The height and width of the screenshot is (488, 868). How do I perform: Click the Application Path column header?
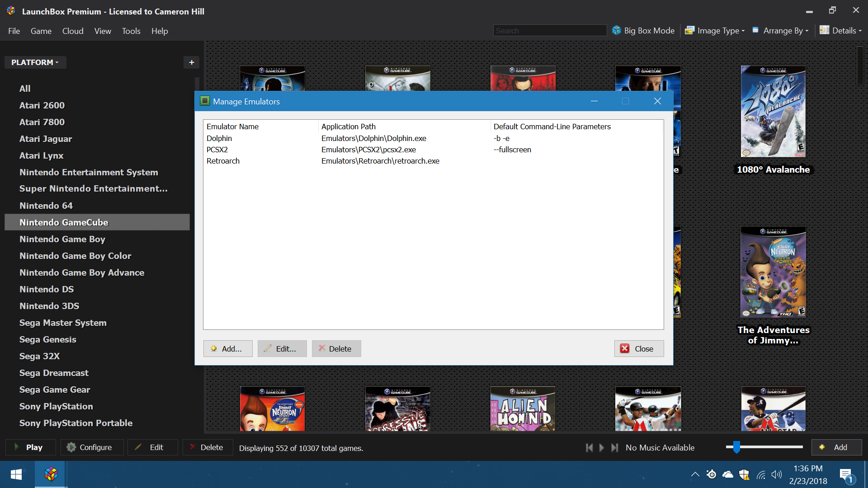(405, 127)
